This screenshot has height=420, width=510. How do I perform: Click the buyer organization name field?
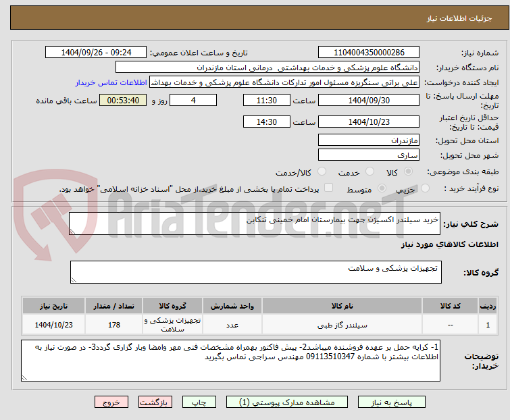267,68
